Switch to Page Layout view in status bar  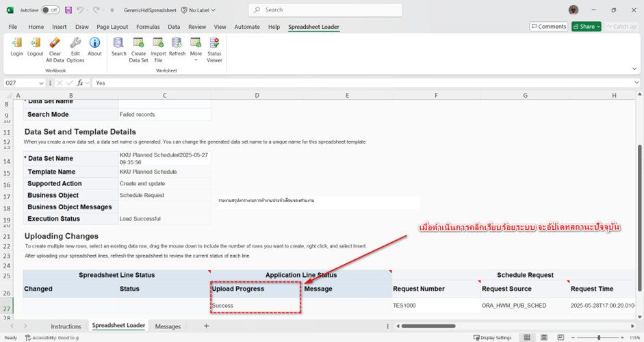[544, 338]
